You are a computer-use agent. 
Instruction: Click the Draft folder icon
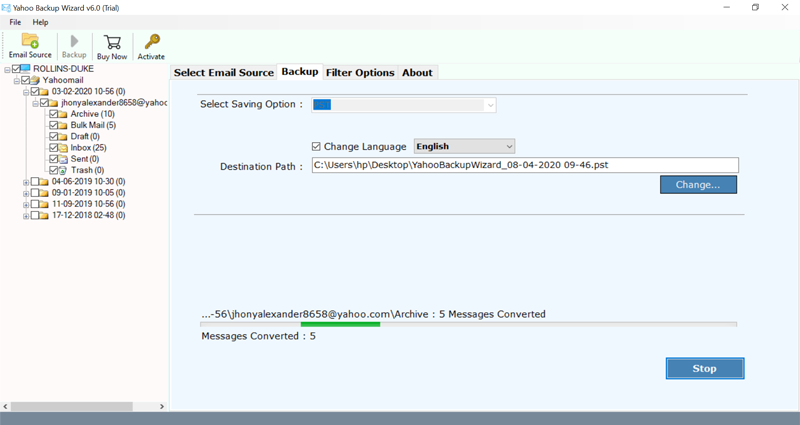(x=63, y=136)
